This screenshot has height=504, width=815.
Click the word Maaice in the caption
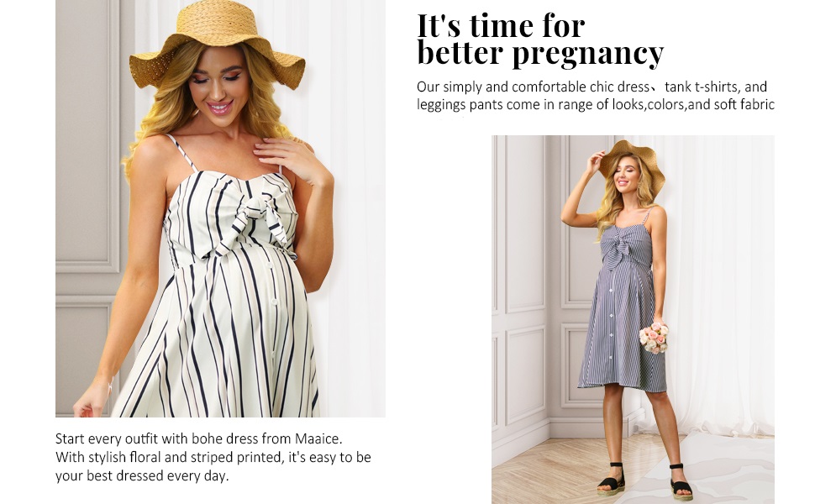(318, 438)
